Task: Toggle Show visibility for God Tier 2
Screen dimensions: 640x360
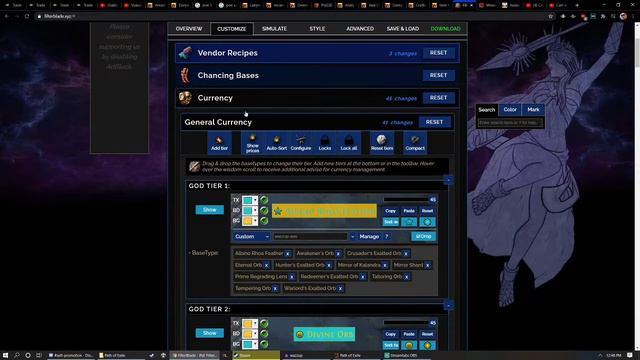Action: 210,333
